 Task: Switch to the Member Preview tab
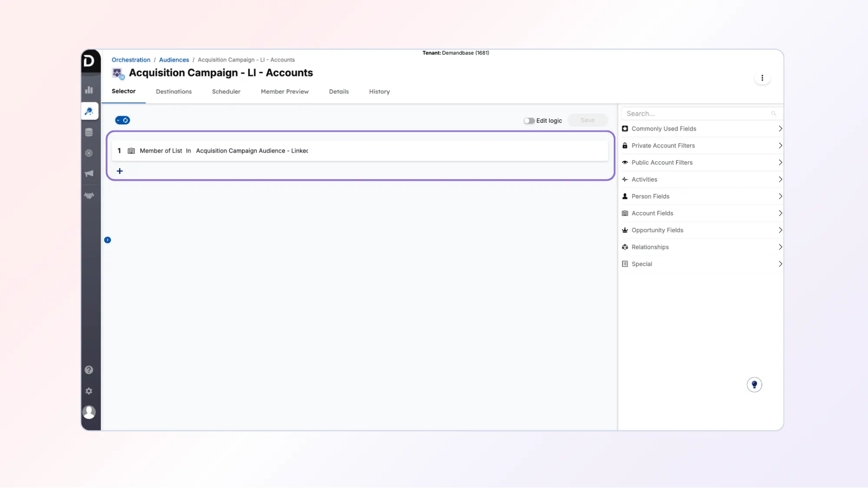click(x=284, y=92)
